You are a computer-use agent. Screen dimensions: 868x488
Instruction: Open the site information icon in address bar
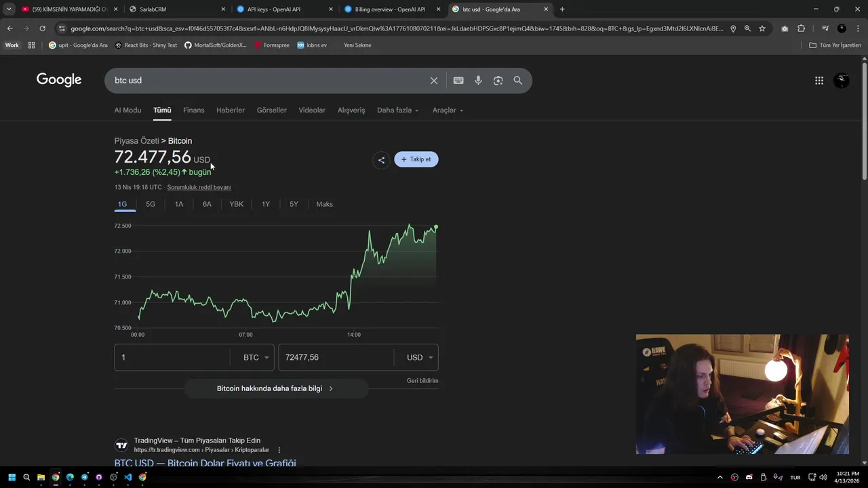click(x=62, y=28)
